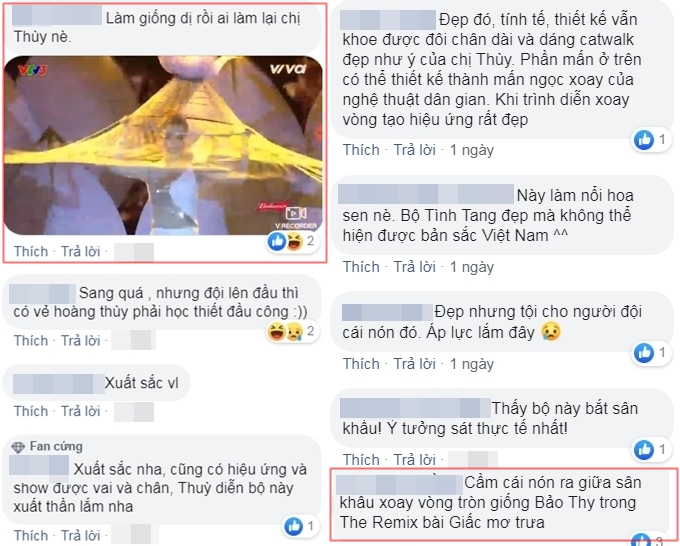
Task: Click '1 ngày' timestamp under hoa sen comment
Action: point(472,267)
